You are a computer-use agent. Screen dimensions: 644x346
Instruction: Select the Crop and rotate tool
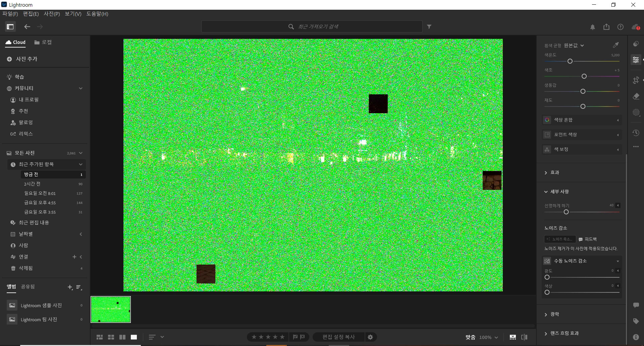tap(636, 80)
